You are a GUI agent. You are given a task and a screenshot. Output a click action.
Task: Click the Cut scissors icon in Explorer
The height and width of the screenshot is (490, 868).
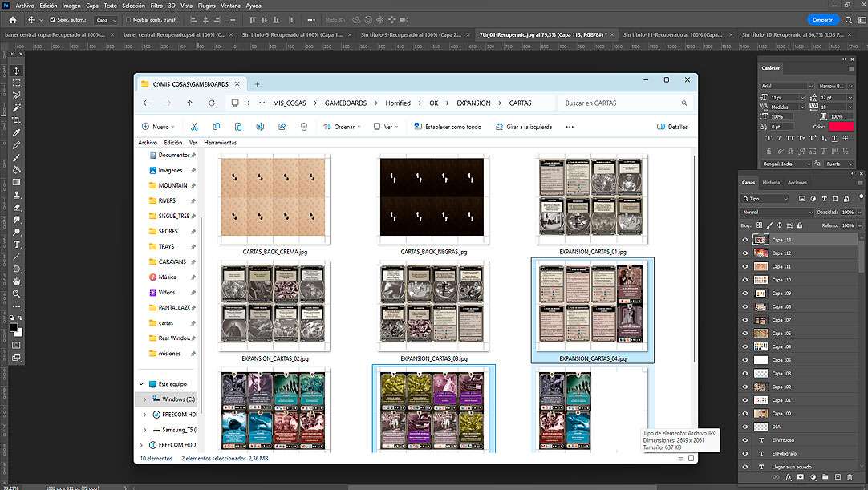[x=194, y=127]
